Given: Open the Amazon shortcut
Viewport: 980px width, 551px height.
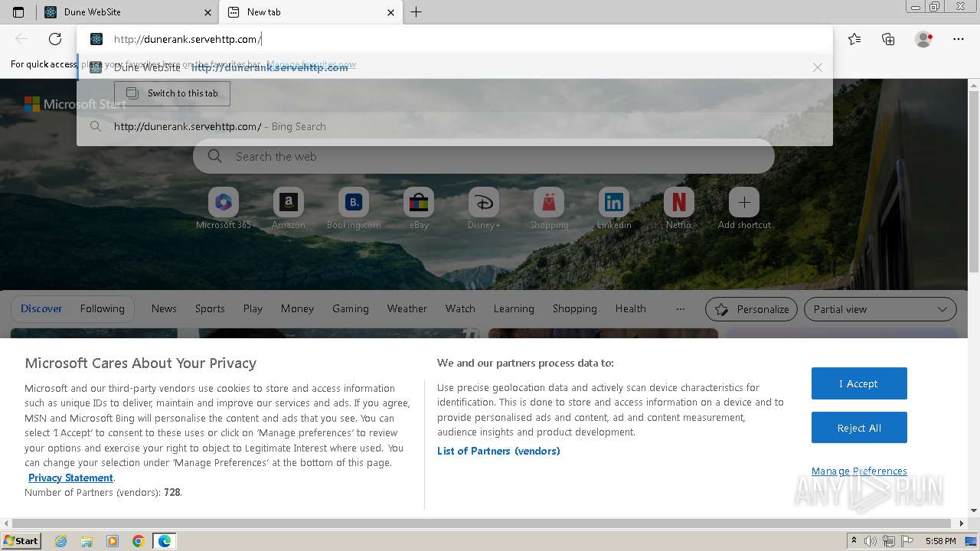Looking at the screenshot, I should (x=289, y=209).
